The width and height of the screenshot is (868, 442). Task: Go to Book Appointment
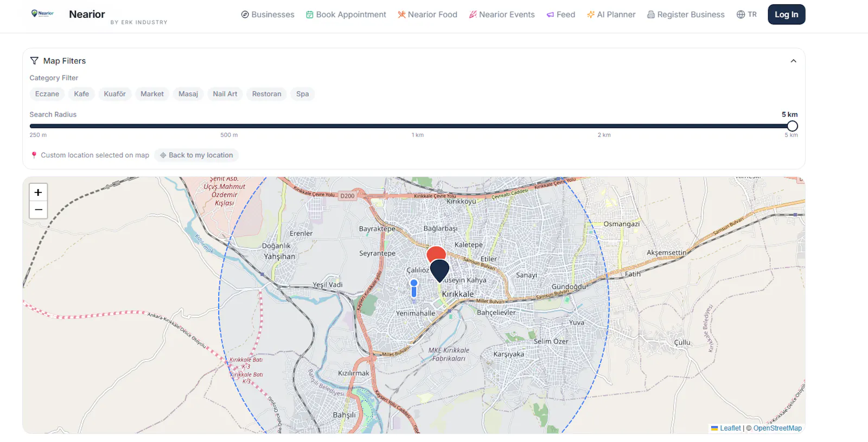click(x=346, y=15)
